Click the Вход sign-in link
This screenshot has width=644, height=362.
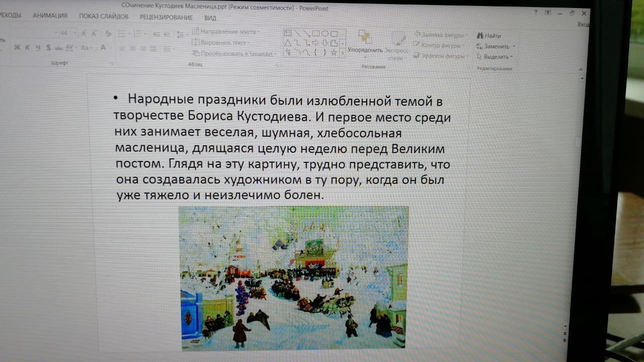pos(584,24)
